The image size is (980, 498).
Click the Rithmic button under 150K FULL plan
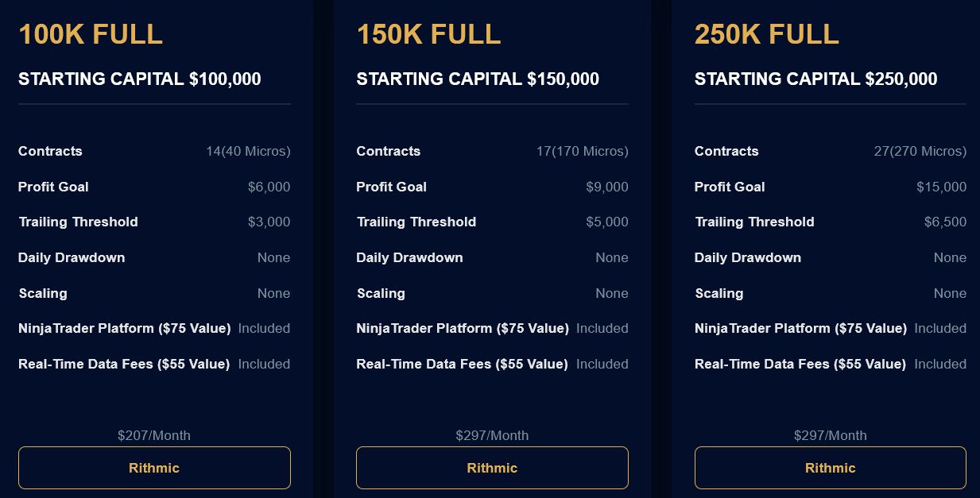click(492, 468)
